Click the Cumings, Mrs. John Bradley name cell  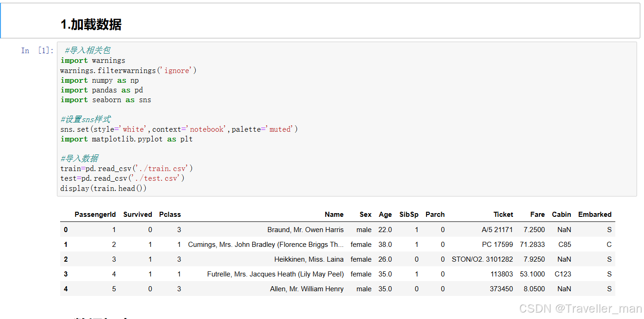click(x=266, y=245)
